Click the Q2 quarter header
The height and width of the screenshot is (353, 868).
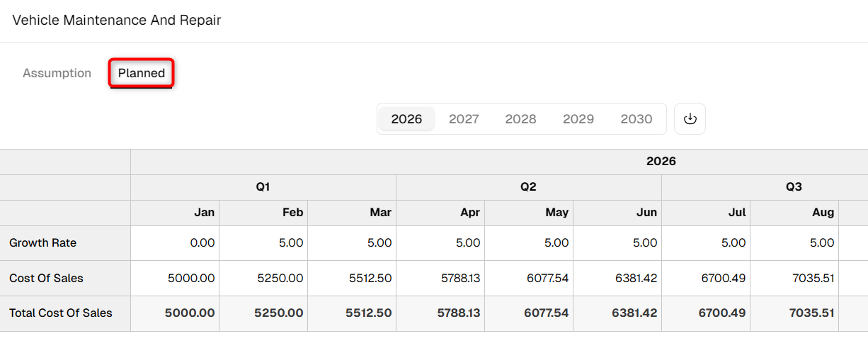[529, 187]
